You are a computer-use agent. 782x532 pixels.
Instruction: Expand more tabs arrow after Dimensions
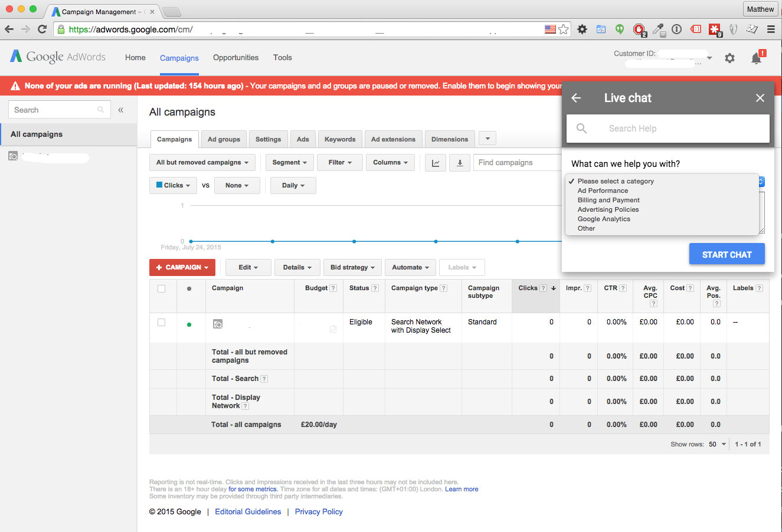tap(487, 139)
